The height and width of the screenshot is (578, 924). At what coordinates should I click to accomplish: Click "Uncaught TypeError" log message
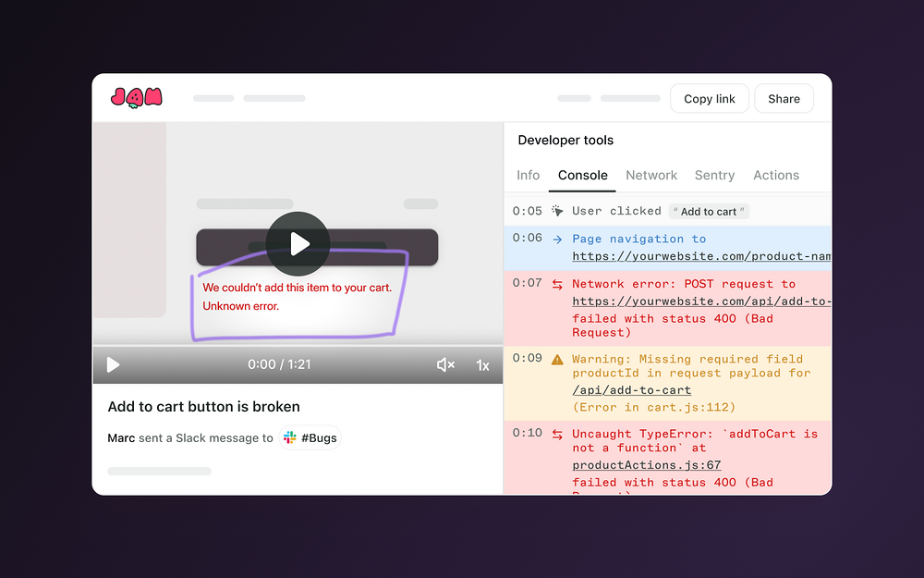[x=695, y=440]
